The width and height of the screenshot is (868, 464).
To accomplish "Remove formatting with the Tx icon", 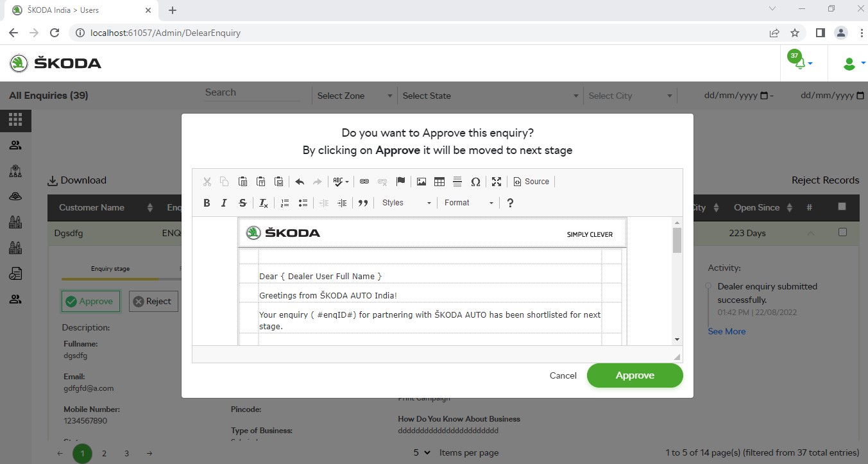I will coord(264,203).
